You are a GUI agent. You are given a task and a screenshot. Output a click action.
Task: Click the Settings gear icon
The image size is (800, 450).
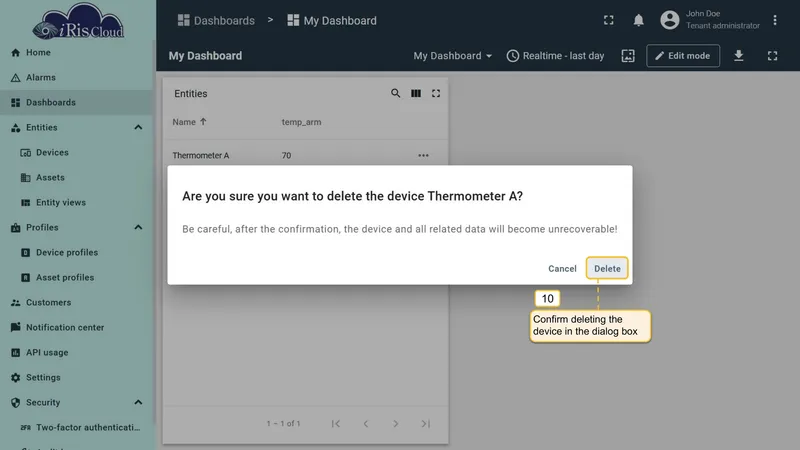[15, 378]
